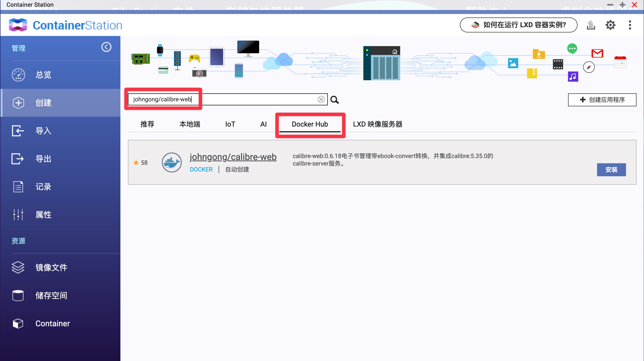The image size is (644, 361).
Task: Open the three-dot more menu
Action: pyautogui.click(x=630, y=25)
